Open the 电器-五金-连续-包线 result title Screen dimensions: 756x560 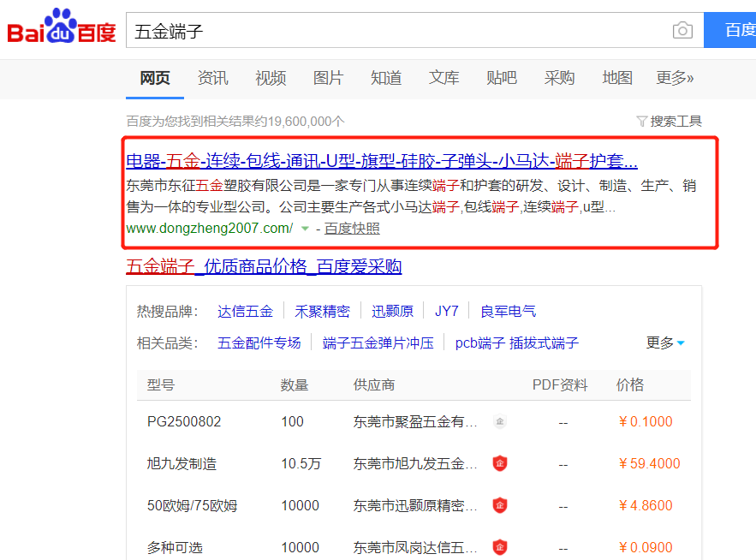(x=382, y=161)
